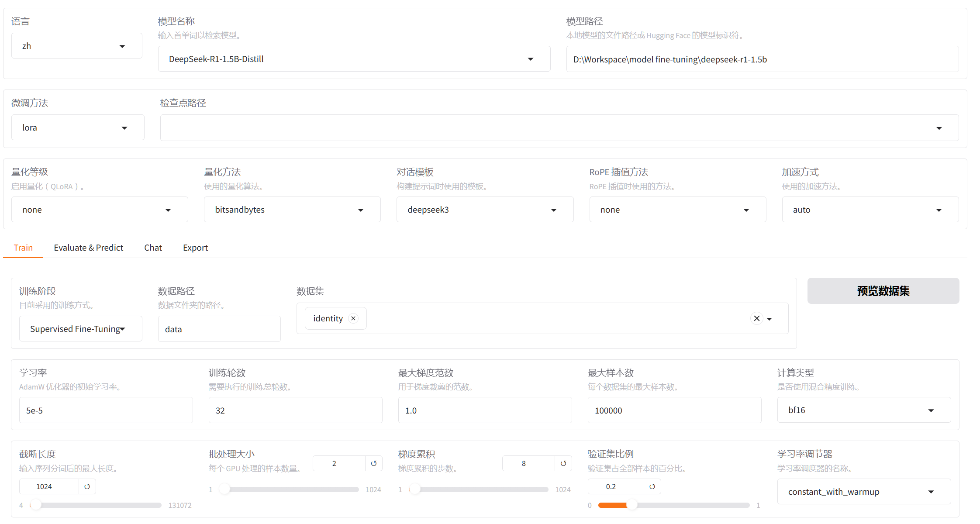Viewport: 980px width, 524px height.
Task: Open the 语言 zh dropdown
Action: tap(77, 46)
